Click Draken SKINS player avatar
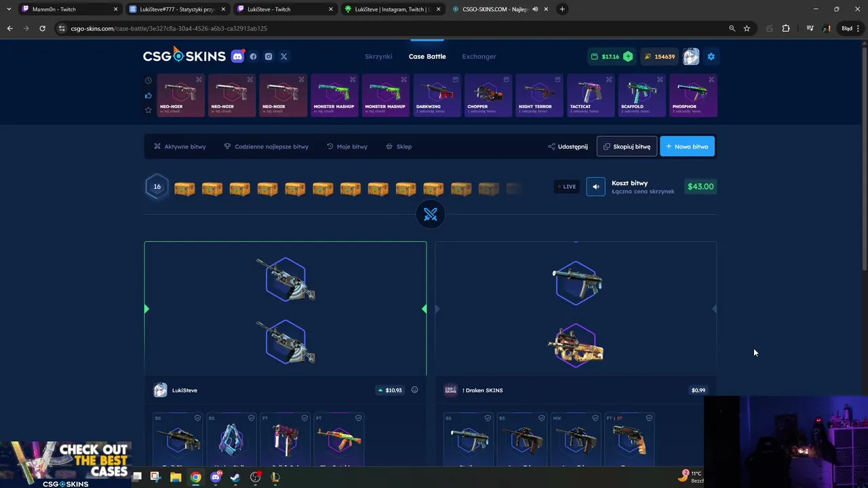This screenshot has height=488, width=868. tap(450, 390)
